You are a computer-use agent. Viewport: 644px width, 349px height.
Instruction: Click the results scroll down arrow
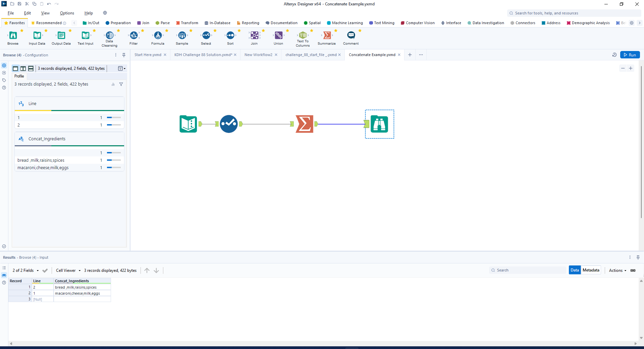pyautogui.click(x=641, y=338)
